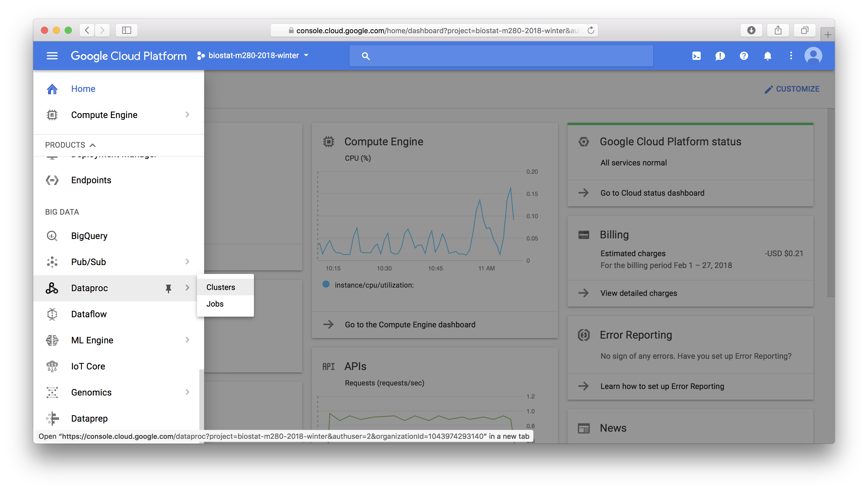
Task: Activate Cloud Shell icon in header
Action: tap(696, 56)
